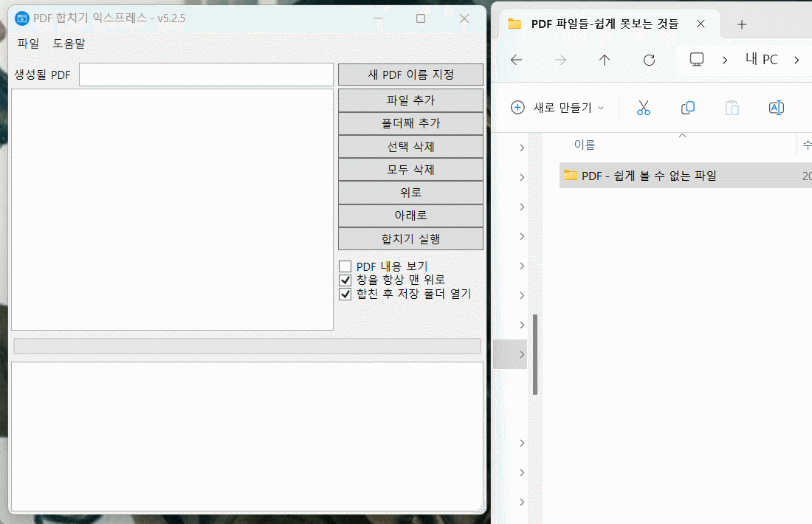Select the Rename icon in Explorer toolbar
812x524 pixels.
pyautogui.click(x=776, y=108)
